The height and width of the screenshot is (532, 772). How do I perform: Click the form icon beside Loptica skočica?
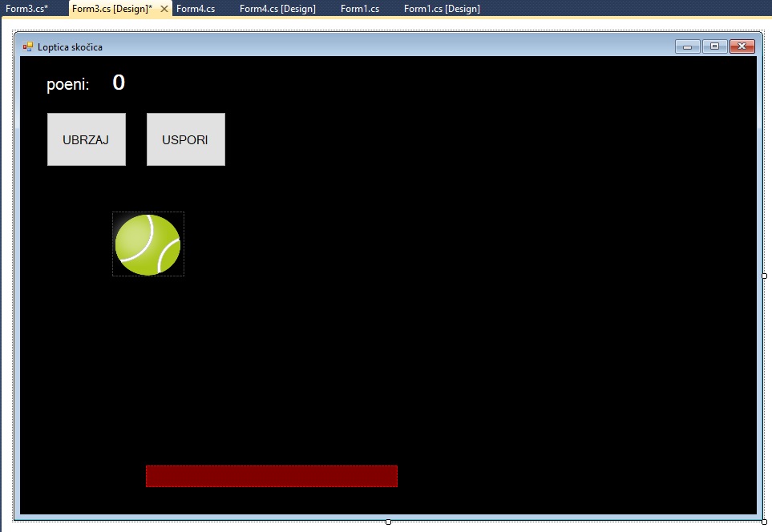(28, 46)
